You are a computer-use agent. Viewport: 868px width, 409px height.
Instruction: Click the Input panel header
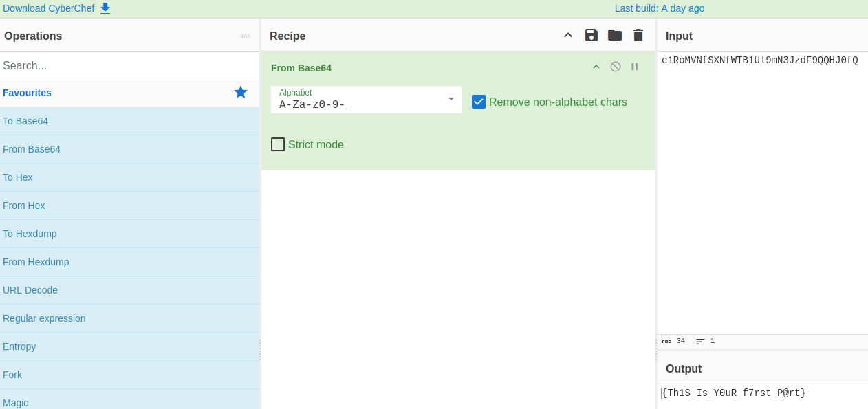[x=763, y=36]
